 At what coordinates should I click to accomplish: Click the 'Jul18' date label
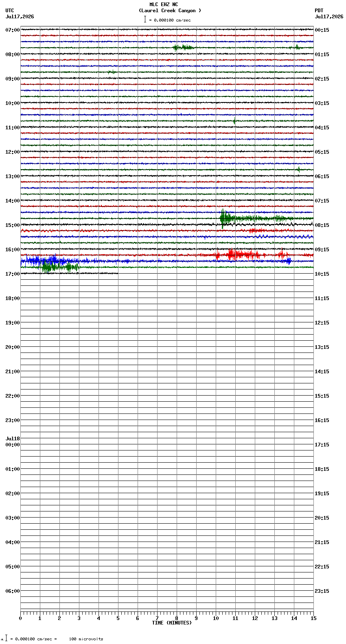coord(13,439)
